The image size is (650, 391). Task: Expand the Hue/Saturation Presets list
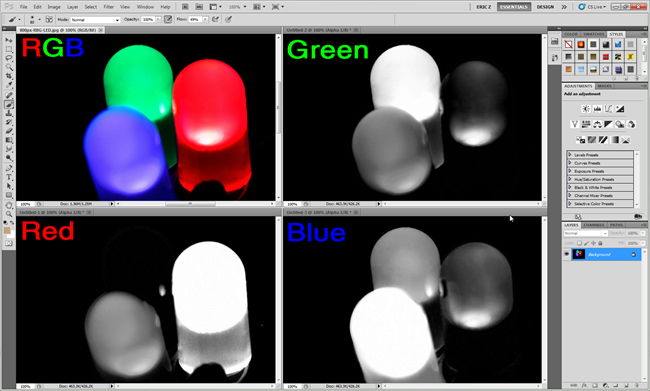click(600, 180)
